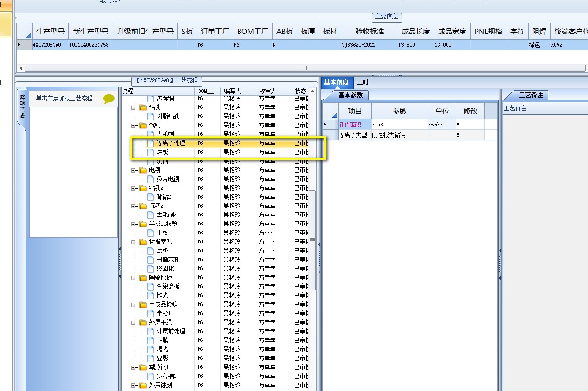Click the document icon beside 树脂钻孔
The image size is (588, 391).
click(150, 116)
